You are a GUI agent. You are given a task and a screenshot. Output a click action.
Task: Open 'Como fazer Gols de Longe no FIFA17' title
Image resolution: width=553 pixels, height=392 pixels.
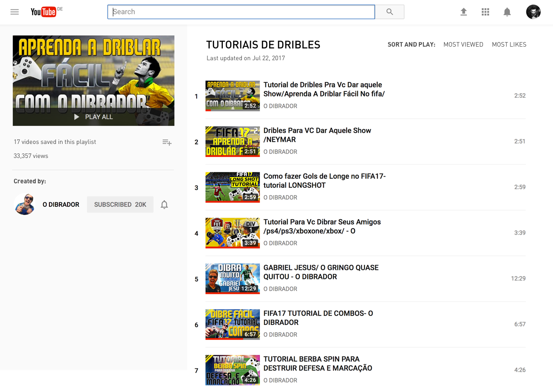pos(324,181)
